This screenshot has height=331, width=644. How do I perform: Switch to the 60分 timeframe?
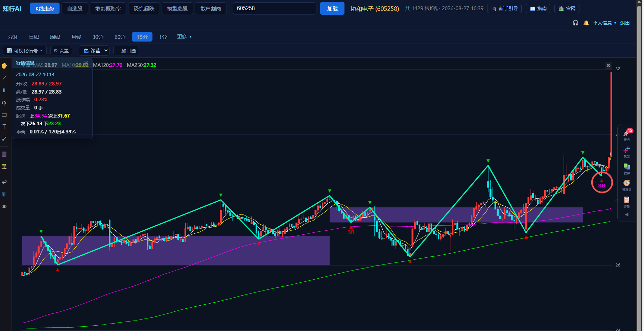120,37
